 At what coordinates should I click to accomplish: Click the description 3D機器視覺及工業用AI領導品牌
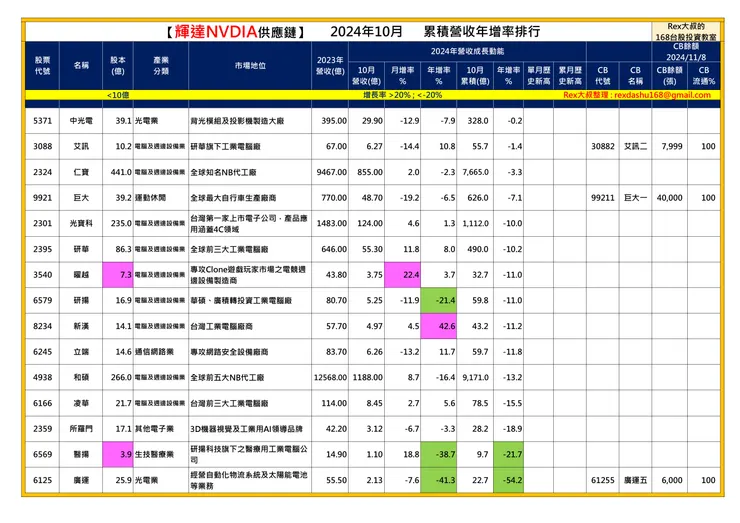pyautogui.click(x=246, y=429)
